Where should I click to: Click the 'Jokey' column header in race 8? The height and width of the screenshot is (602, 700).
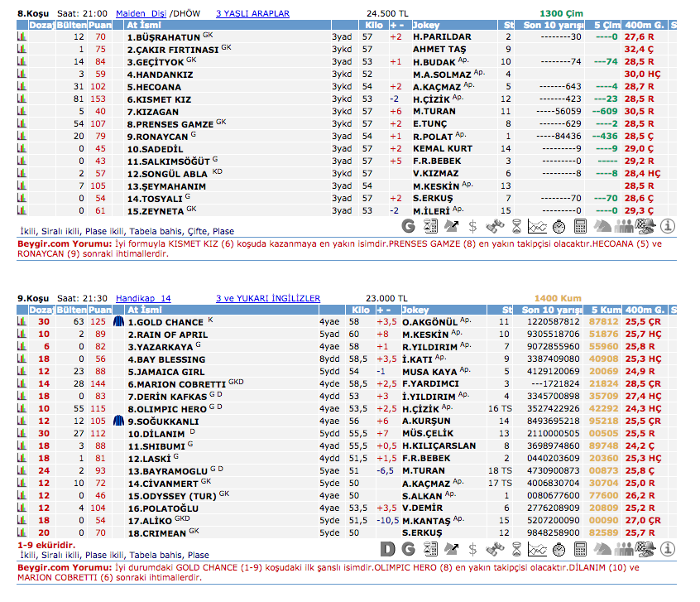pyautogui.click(x=427, y=26)
